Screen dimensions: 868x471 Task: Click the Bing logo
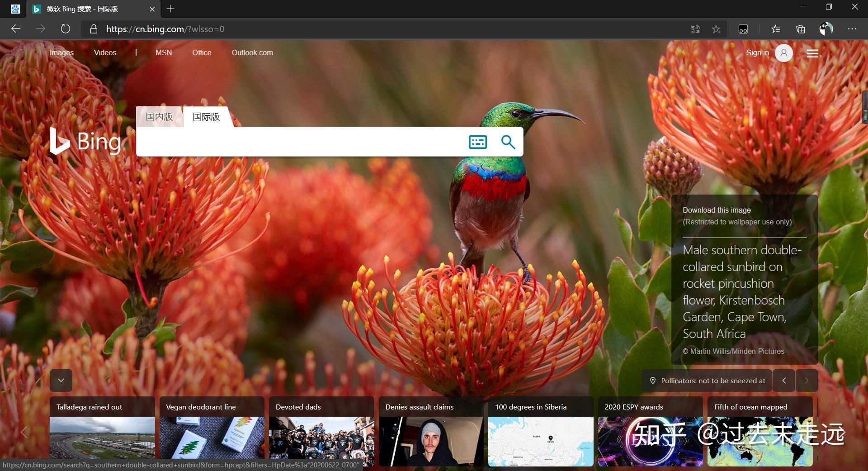(85, 141)
